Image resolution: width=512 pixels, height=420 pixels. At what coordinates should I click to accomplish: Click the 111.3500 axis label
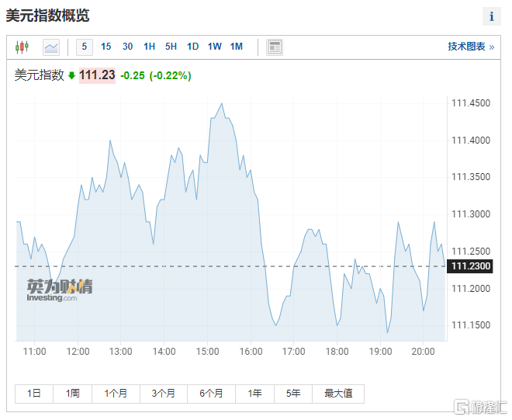point(471,177)
